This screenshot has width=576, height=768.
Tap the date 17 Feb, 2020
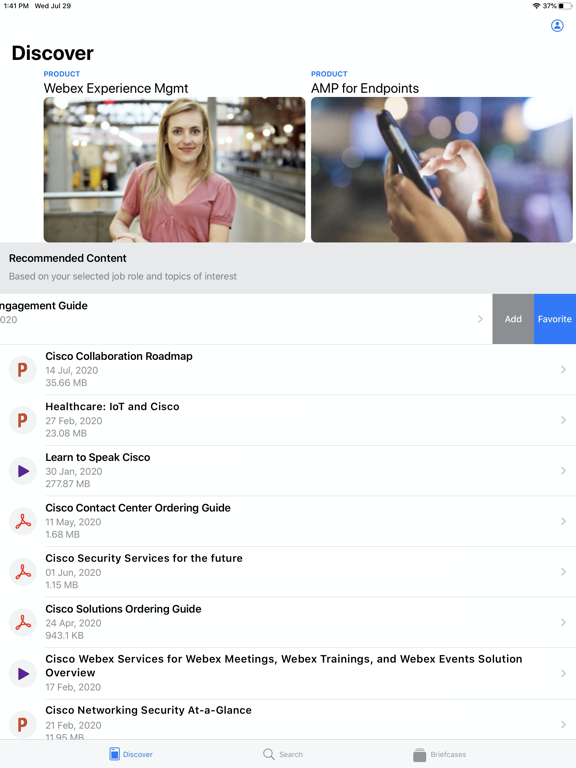click(73, 687)
